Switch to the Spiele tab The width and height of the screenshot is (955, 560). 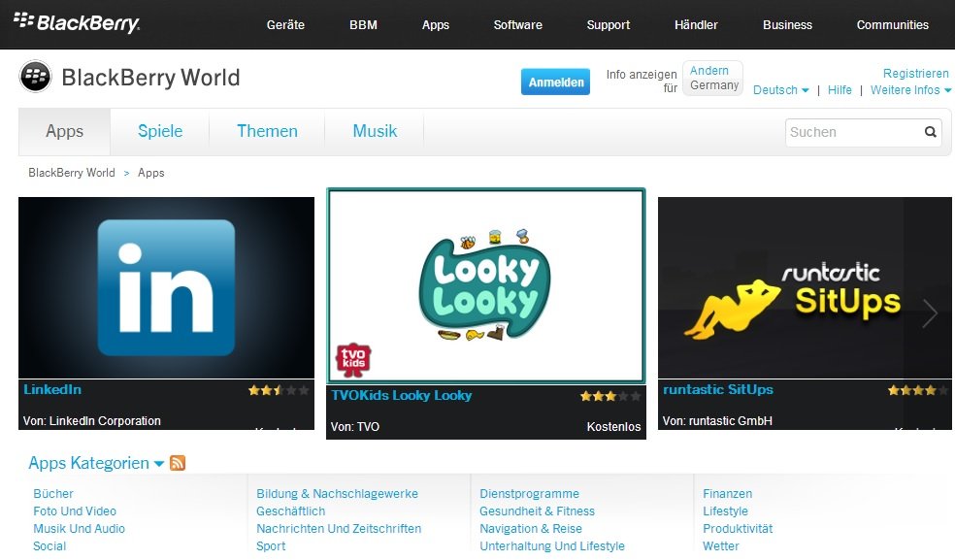[160, 132]
